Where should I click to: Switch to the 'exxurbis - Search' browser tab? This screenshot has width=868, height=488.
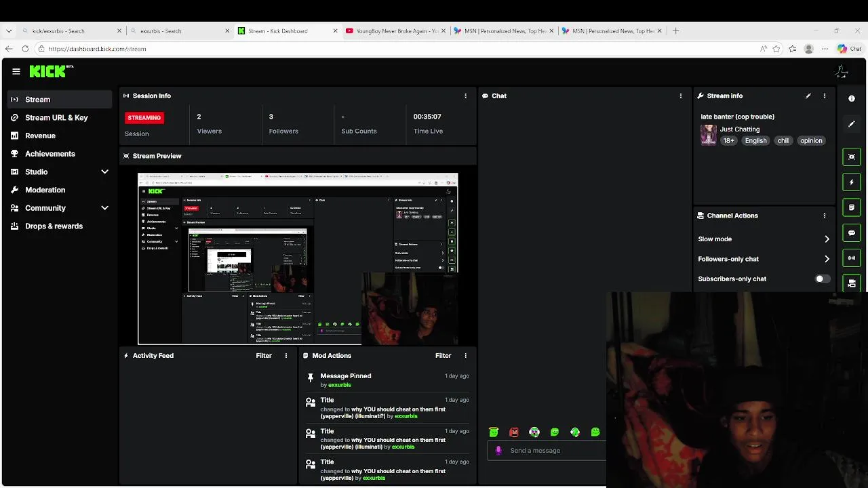click(179, 30)
